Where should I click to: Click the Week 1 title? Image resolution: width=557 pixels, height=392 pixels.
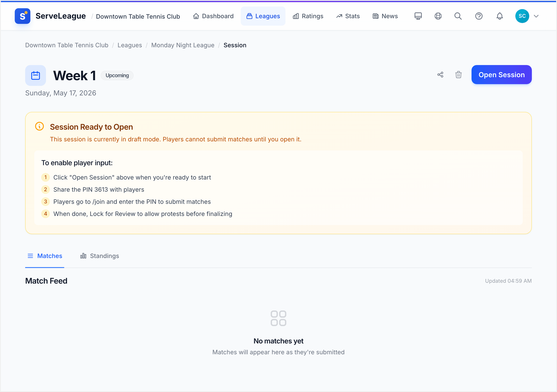click(75, 75)
